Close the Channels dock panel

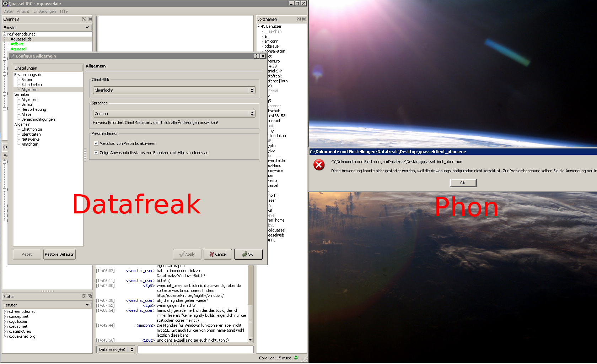pyautogui.click(x=90, y=19)
